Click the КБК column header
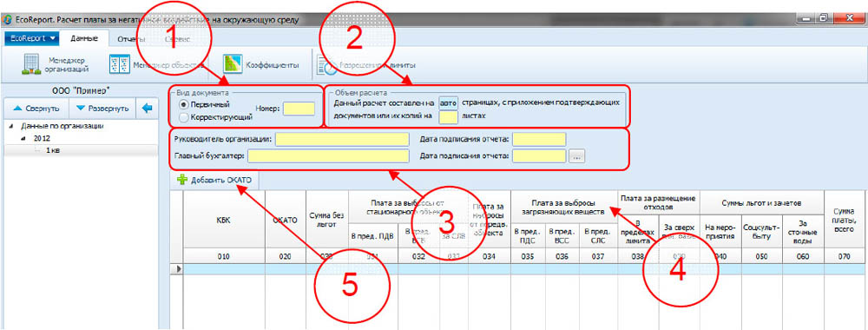868x330 pixels. tap(224, 219)
